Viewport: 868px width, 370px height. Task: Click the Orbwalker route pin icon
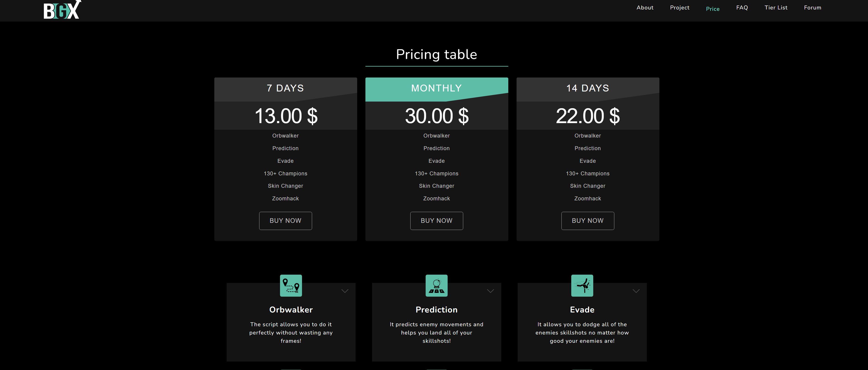[x=291, y=286]
